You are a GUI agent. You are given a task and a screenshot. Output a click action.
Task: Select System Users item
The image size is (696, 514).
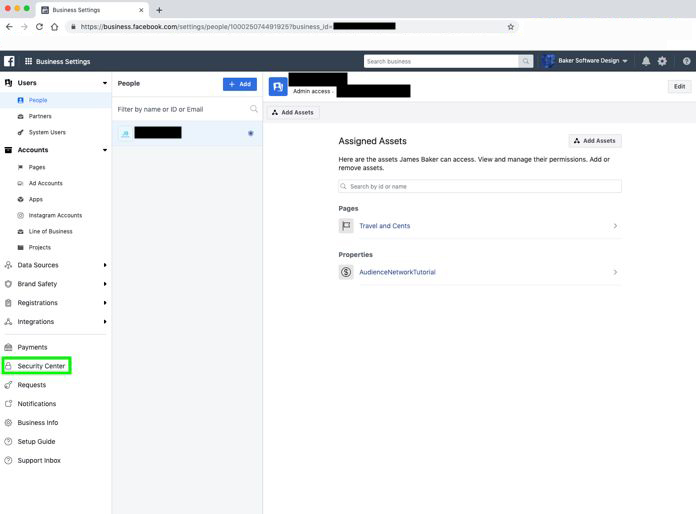point(47,132)
